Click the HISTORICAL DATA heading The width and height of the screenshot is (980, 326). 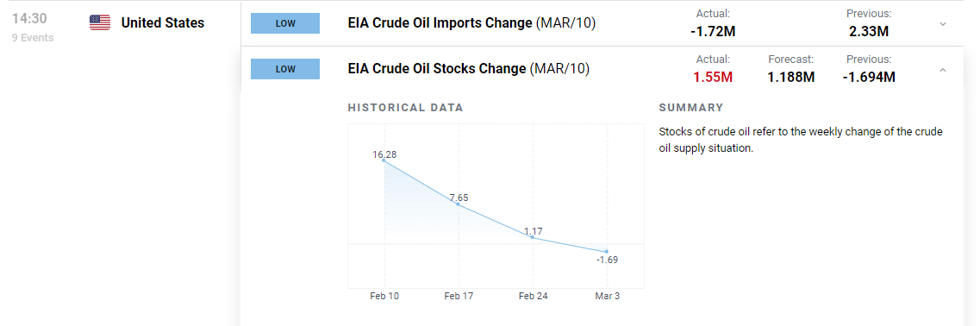406,108
